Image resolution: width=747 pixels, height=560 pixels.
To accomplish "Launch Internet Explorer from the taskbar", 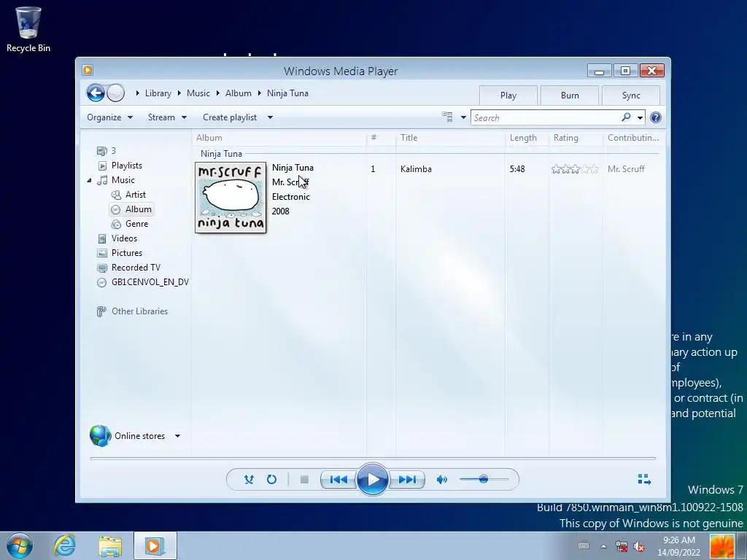I will pyautogui.click(x=65, y=545).
